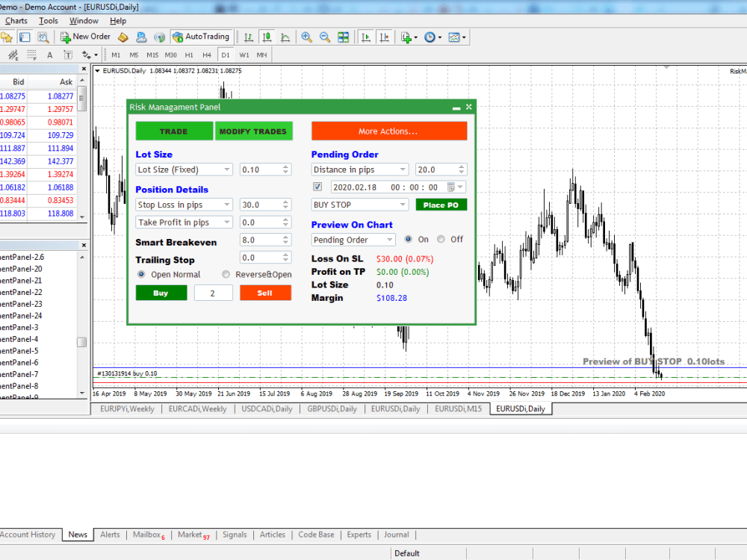Screen dimensions: 747x560
Task: Open signals antenna icon in toolbar
Action: pos(160,37)
